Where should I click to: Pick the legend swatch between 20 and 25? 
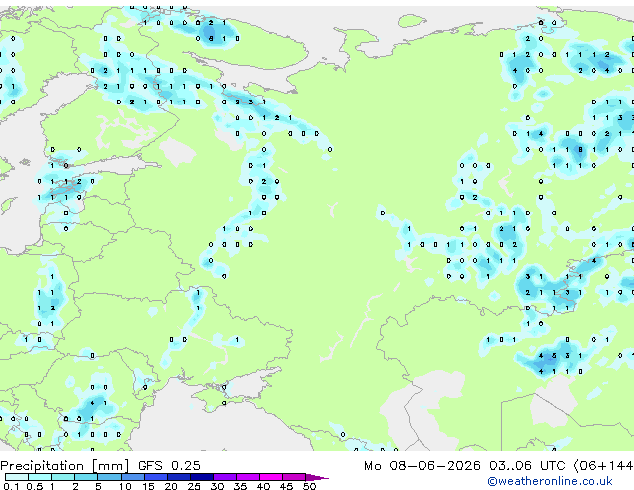[x=179, y=477]
